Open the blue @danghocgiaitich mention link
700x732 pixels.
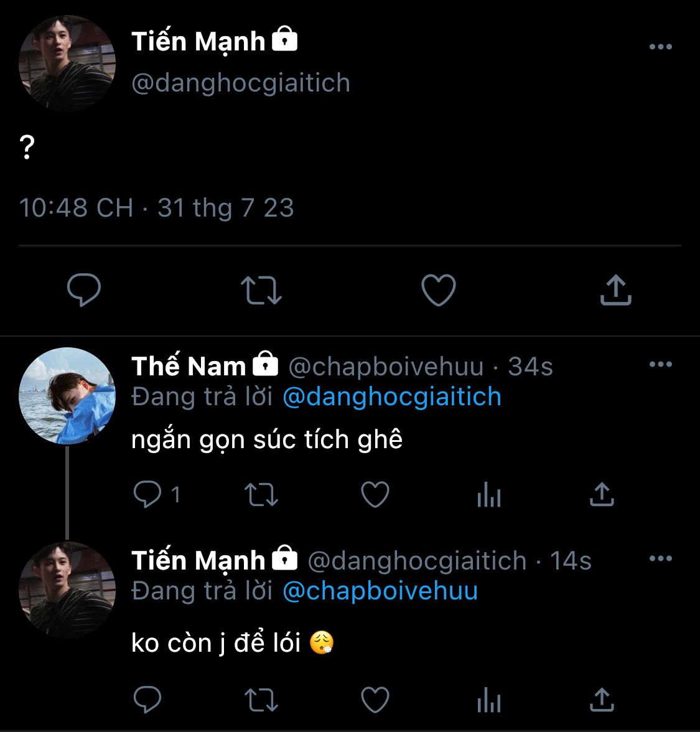[x=392, y=396]
